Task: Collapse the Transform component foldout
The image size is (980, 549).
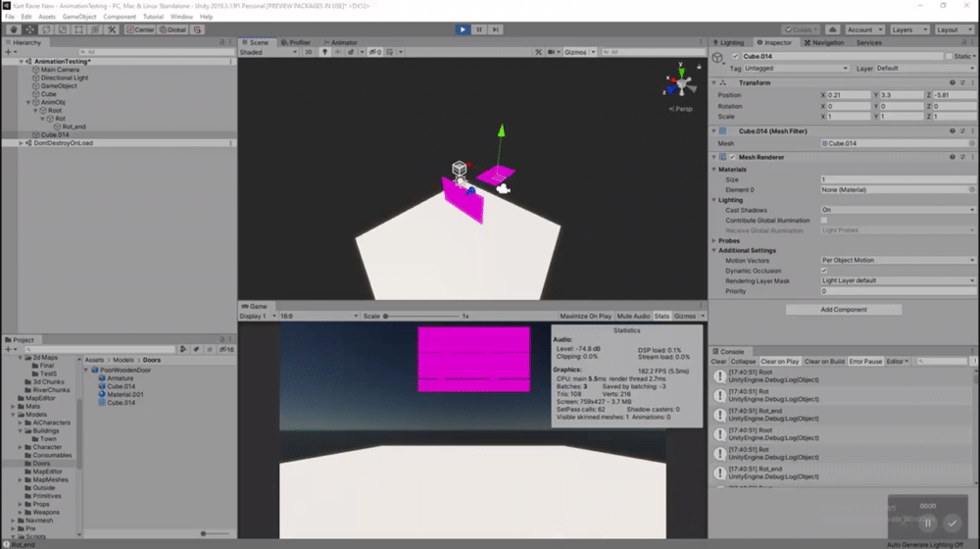Action: click(714, 82)
